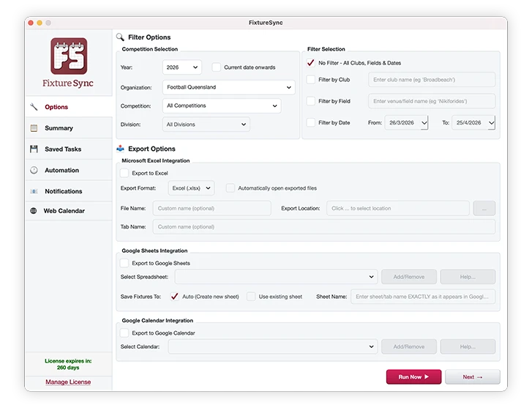This screenshot has width=532, height=408.
Task: Click the Notifications envelope icon
Action: click(x=34, y=192)
